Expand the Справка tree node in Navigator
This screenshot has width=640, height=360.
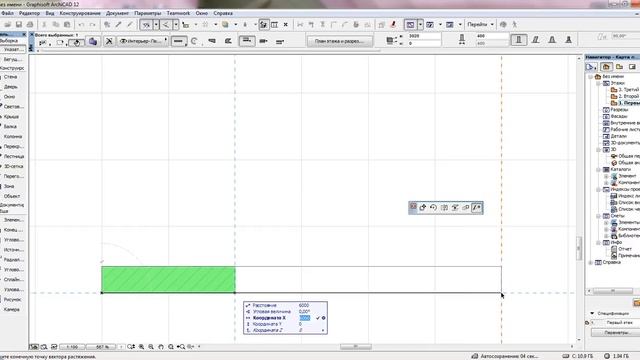click(591, 262)
